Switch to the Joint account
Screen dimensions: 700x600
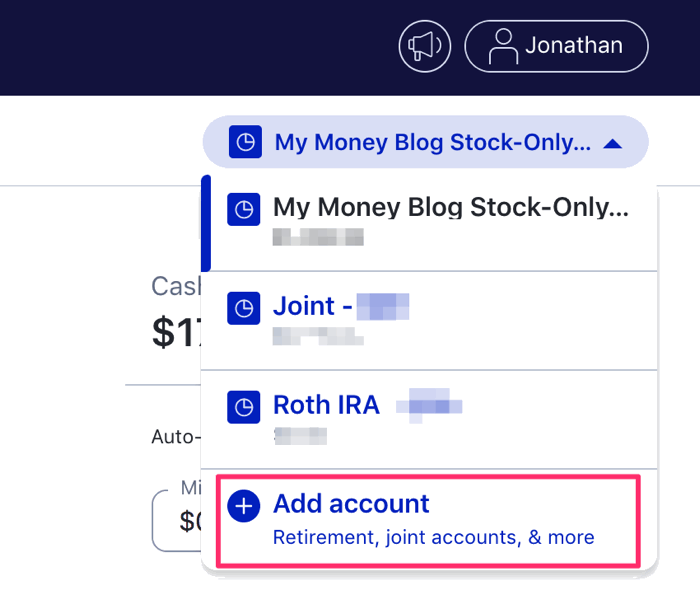[429, 321]
